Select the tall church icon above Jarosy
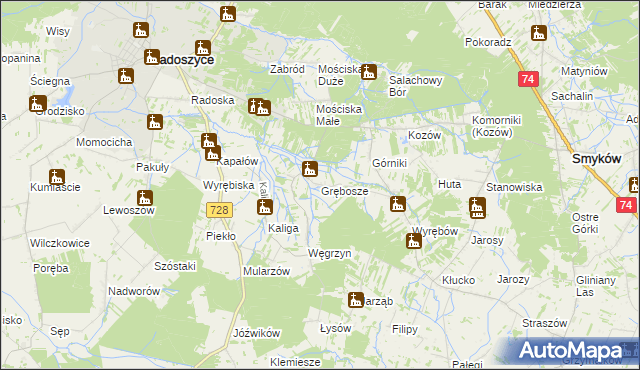Screen dimensions: 640x370 coord(477,208)
